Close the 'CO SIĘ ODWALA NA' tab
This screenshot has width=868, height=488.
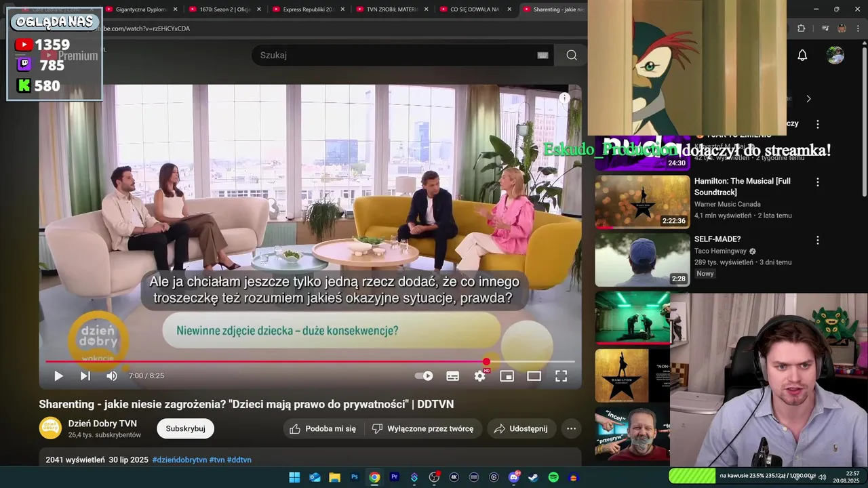click(x=509, y=9)
